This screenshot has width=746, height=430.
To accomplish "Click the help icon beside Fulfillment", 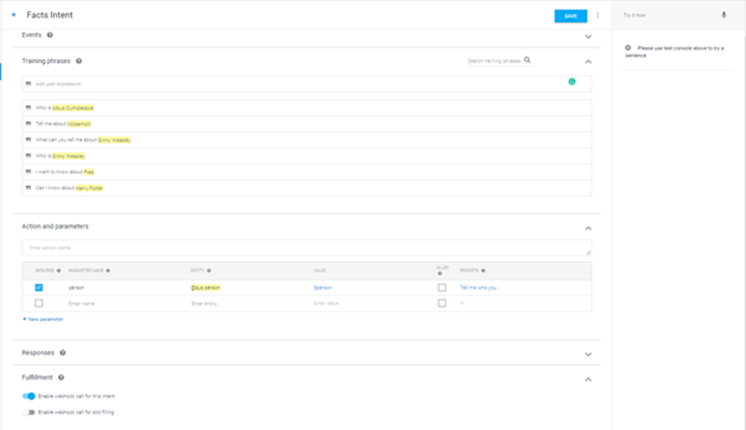I will click(62, 378).
